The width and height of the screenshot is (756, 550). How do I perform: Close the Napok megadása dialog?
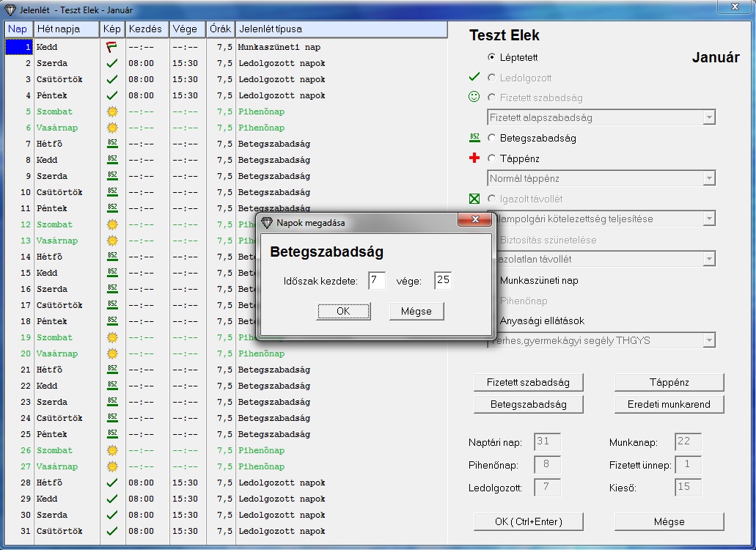(474, 221)
